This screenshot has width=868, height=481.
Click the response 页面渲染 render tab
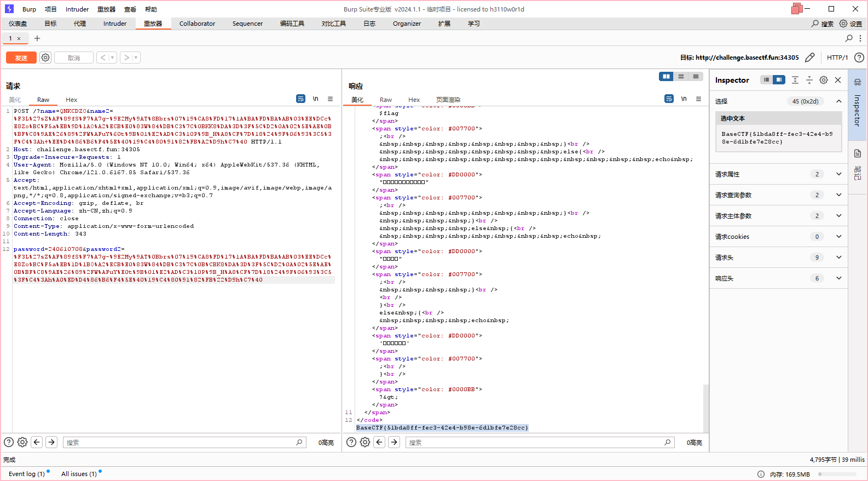tap(448, 100)
